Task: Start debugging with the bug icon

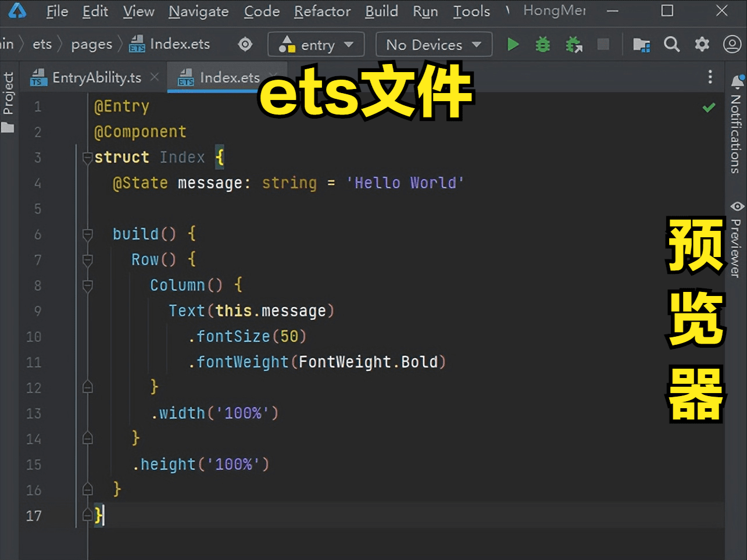Action: [x=542, y=45]
